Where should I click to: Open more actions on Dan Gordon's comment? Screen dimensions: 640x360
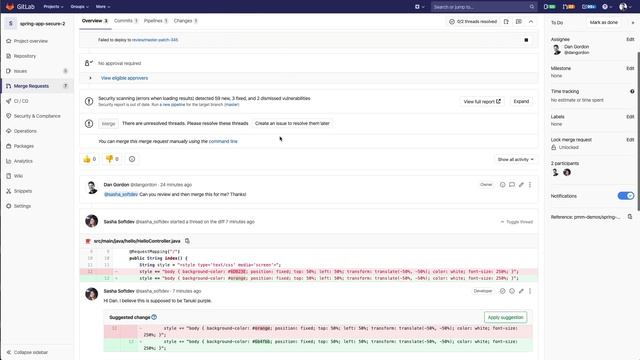pyautogui.click(x=530, y=185)
